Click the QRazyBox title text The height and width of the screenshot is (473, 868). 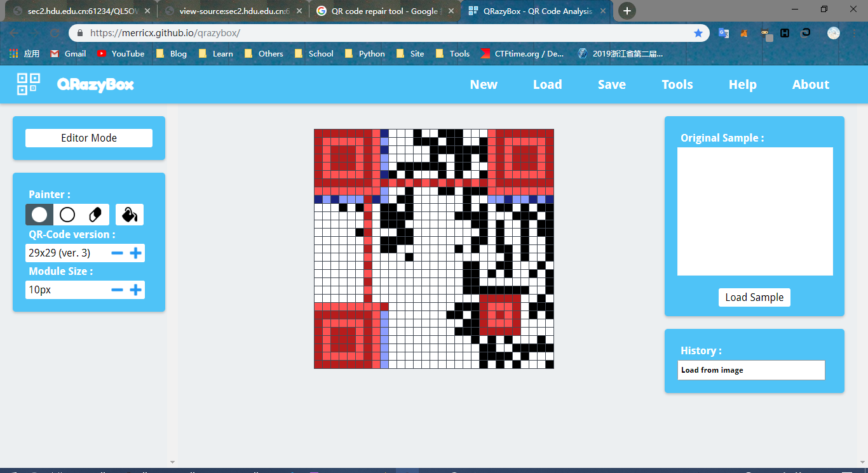point(95,84)
